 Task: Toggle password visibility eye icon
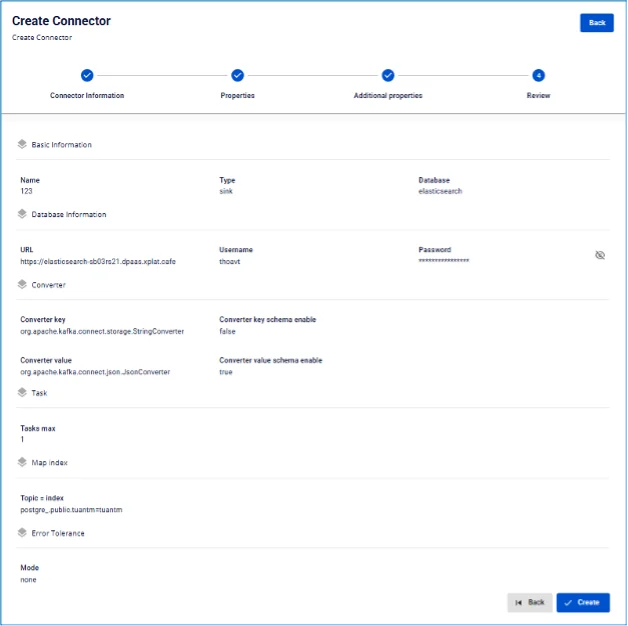(600, 255)
